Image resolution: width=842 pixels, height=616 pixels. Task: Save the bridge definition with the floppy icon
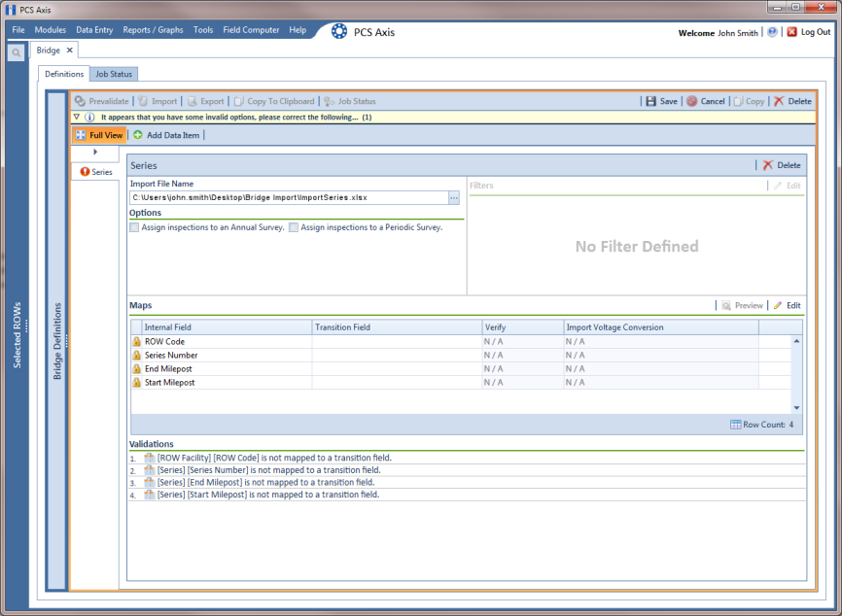(650, 101)
